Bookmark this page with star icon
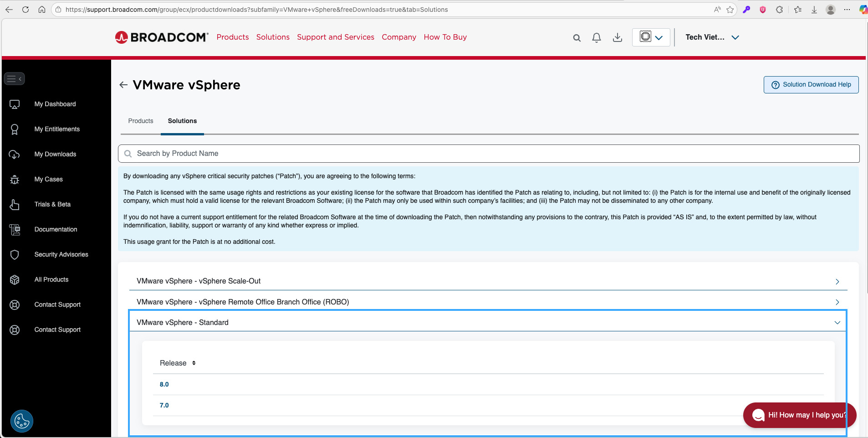 point(730,10)
